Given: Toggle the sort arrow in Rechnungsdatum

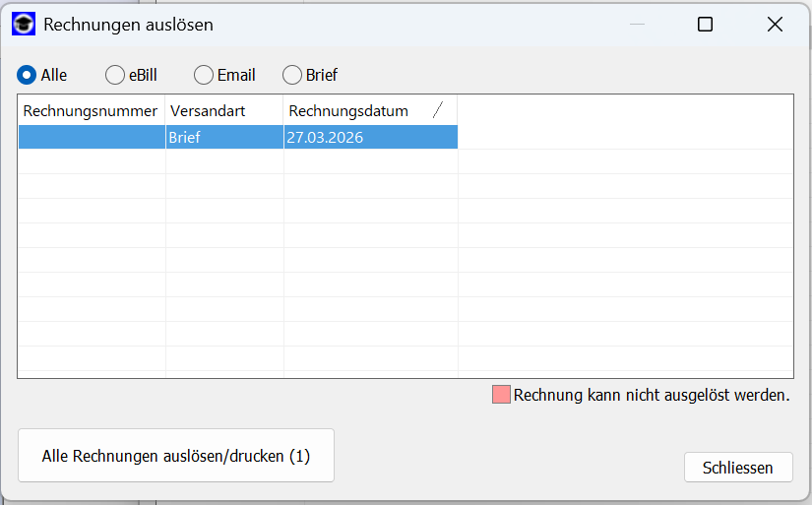Looking at the screenshot, I should tap(438, 110).
